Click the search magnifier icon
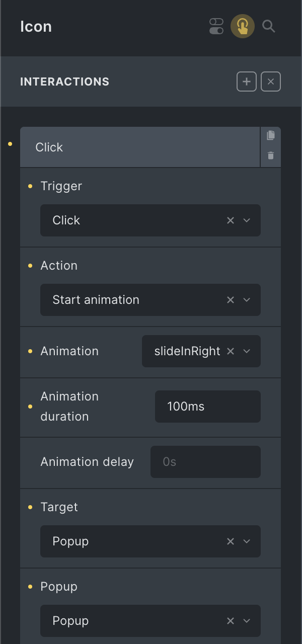 269,27
